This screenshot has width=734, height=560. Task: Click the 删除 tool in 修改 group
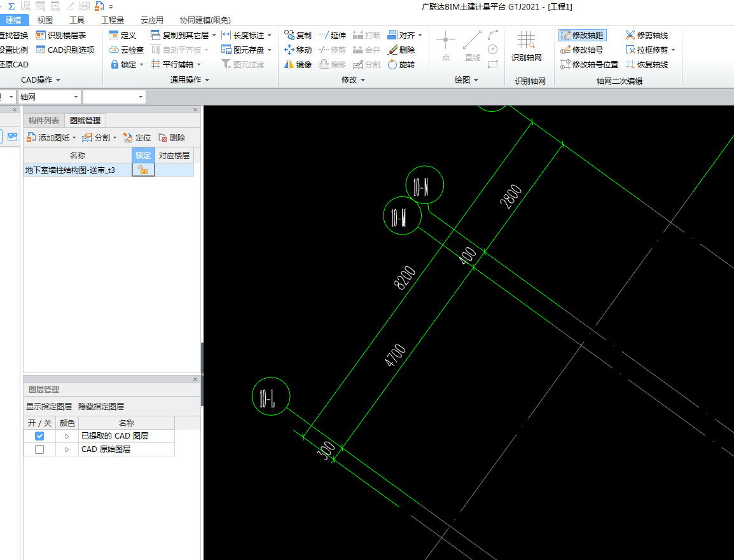[x=401, y=50]
